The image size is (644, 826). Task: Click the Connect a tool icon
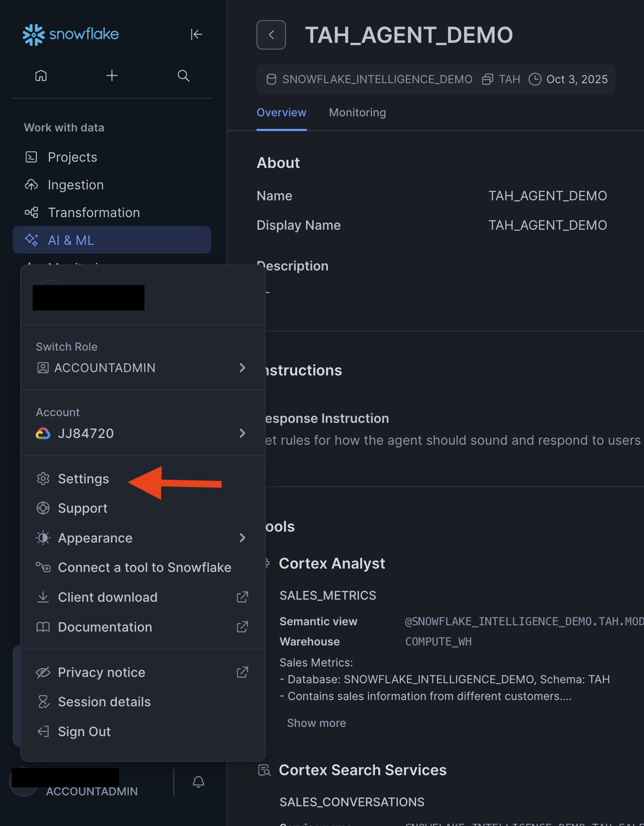pos(43,567)
